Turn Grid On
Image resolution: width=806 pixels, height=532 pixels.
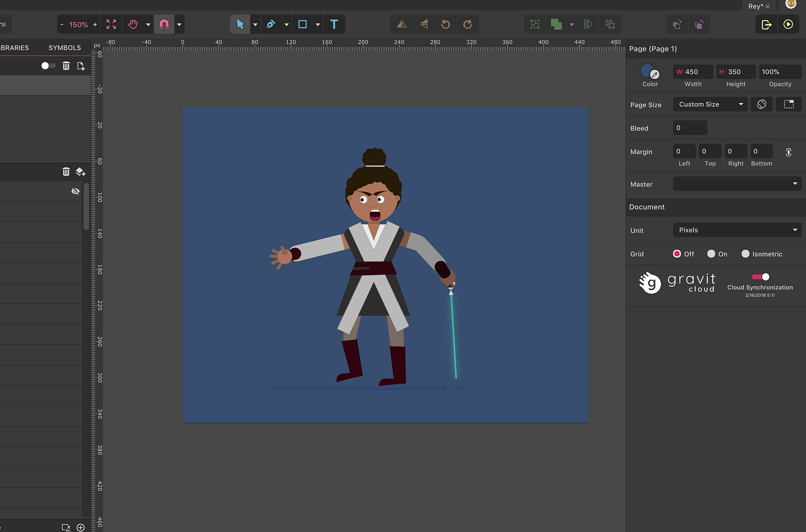(711, 254)
